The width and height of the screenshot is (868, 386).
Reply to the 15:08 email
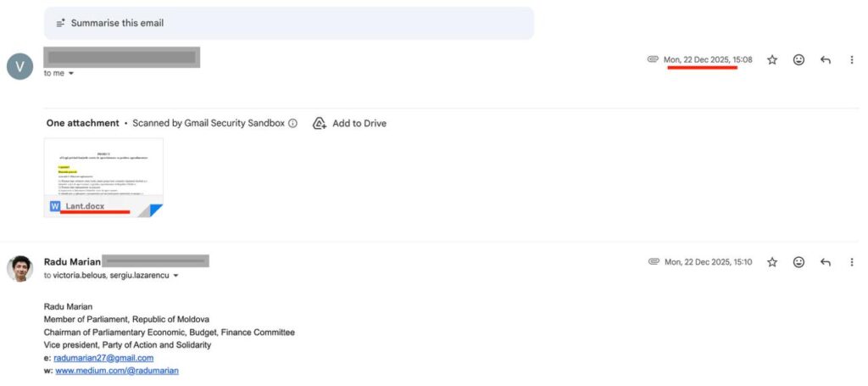(825, 60)
